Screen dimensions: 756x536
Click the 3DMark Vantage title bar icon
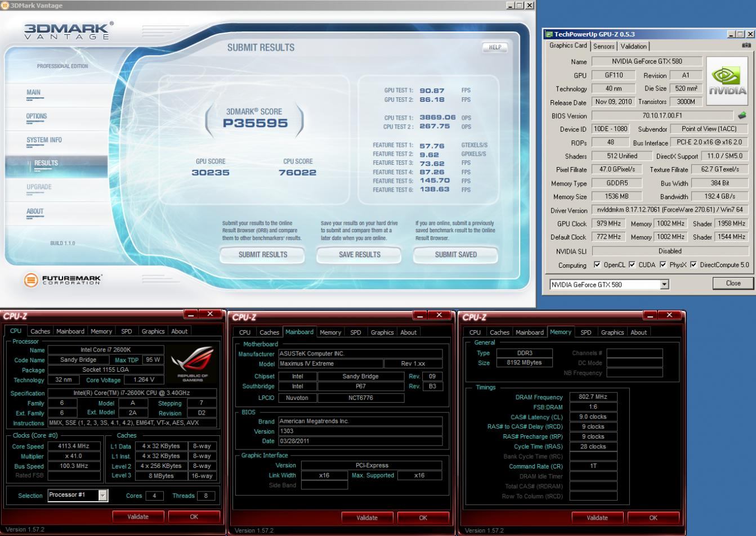pos(5,6)
